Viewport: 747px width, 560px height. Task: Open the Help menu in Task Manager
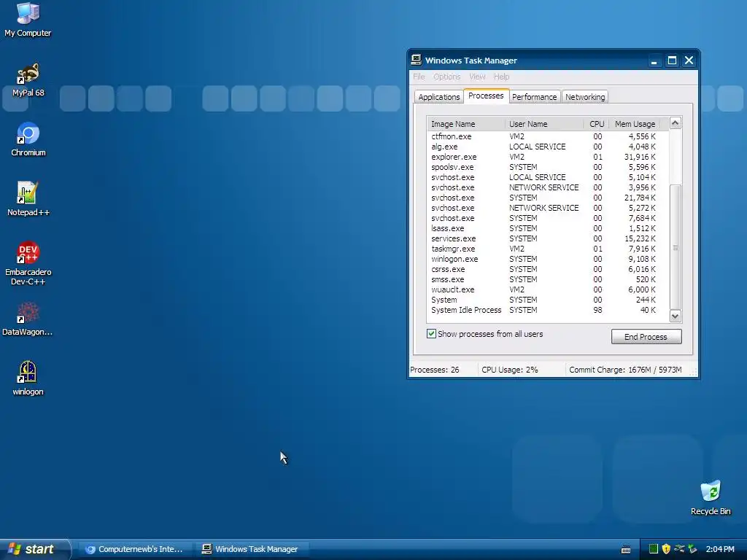[x=501, y=77]
